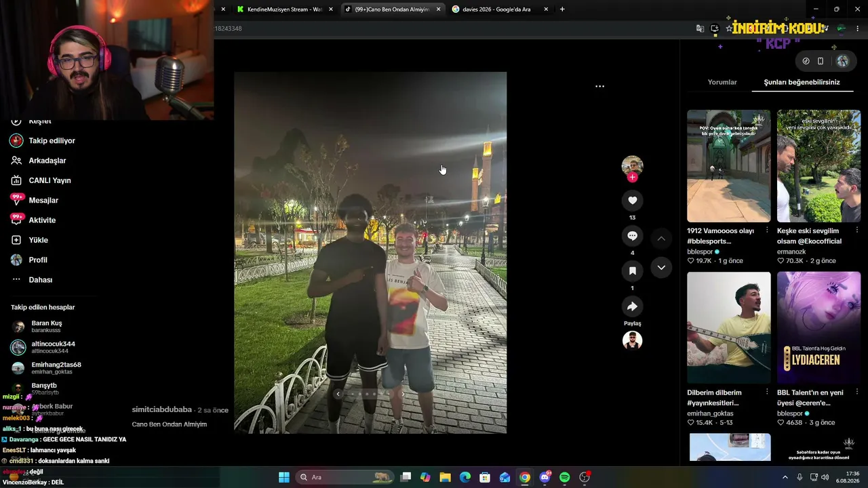The image size is (868, 488).
Task: Open the 1912 Vamooos olayı video thumbnail
Action: click(x=729, y=166)
